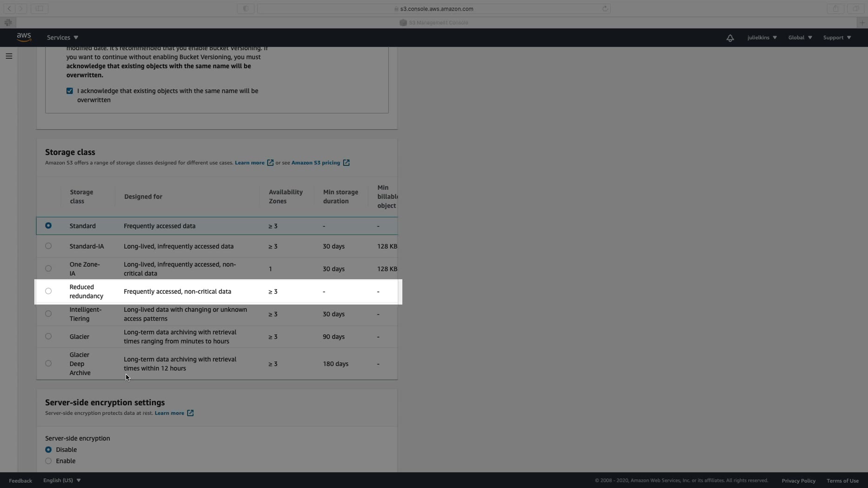Image resolution: width=868 pixels, height=488 pixels.
Task: Open the Storage class Learn more link
Action: pyautogui.click(x=250, y=163)
